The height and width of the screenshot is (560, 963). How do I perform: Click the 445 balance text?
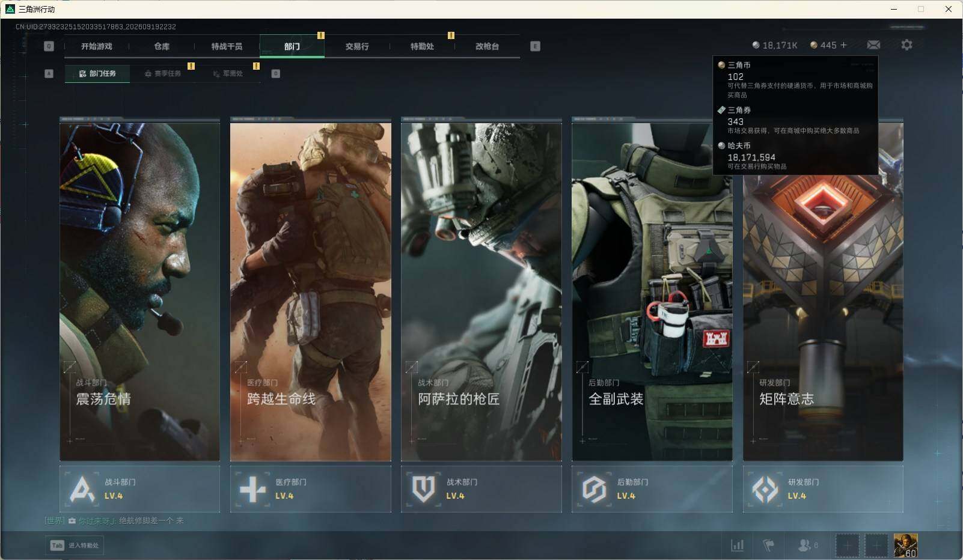click(828, 45)
